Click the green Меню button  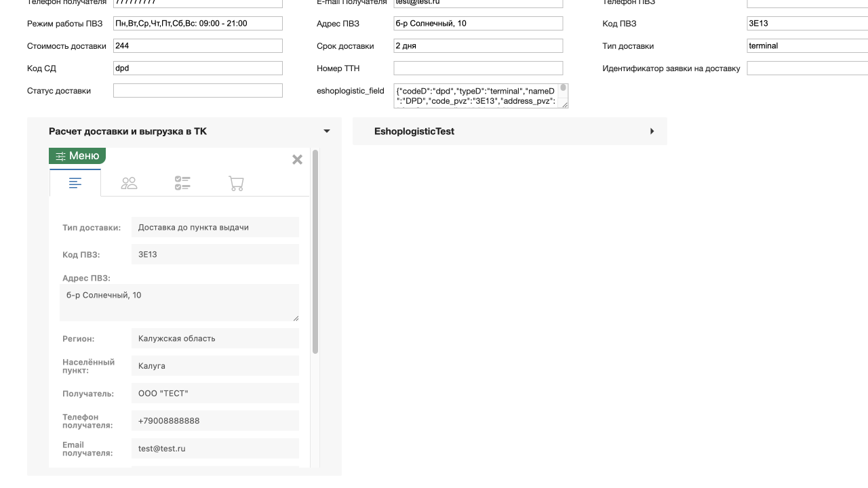(x=77, y=156)
